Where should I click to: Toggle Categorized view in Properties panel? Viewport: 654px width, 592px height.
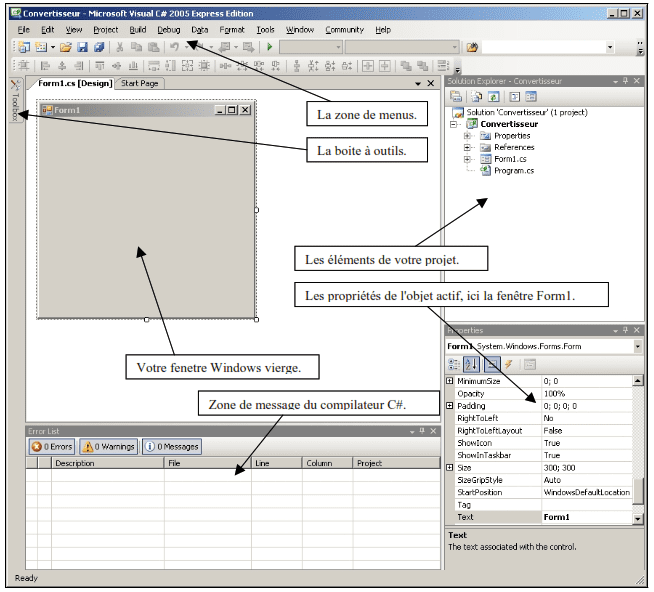click(x=454, y=365)
